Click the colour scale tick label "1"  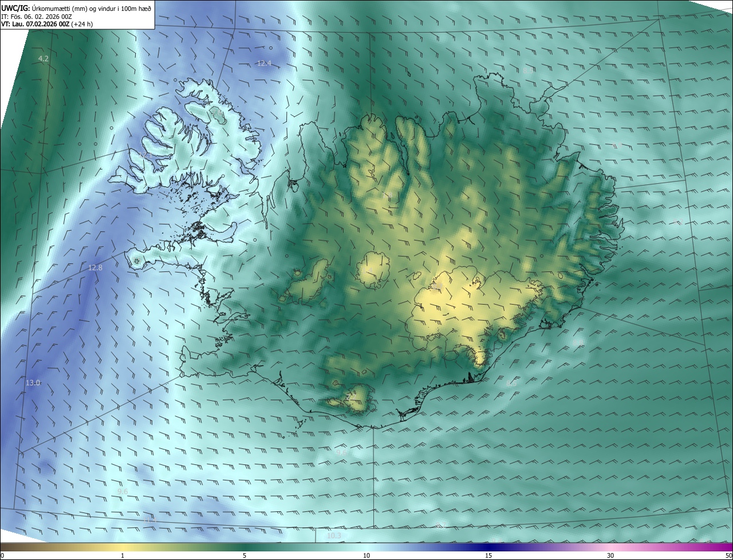click(x=123, y=555)
